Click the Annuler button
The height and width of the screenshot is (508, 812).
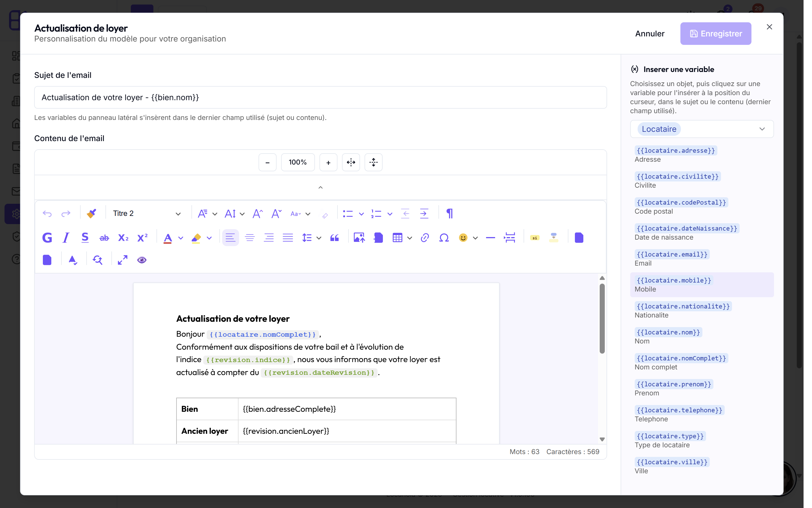(x=650, y=34)
